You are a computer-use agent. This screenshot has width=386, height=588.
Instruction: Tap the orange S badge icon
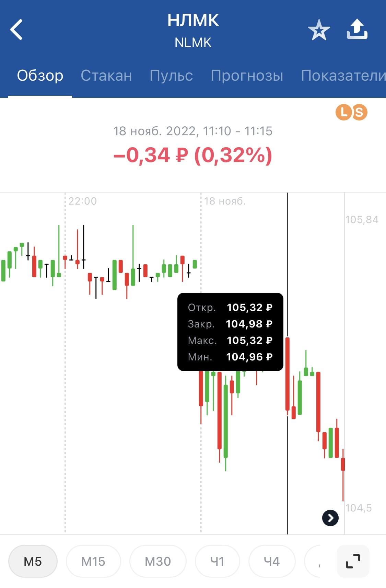pyautogui.click(x=359, y=112)
